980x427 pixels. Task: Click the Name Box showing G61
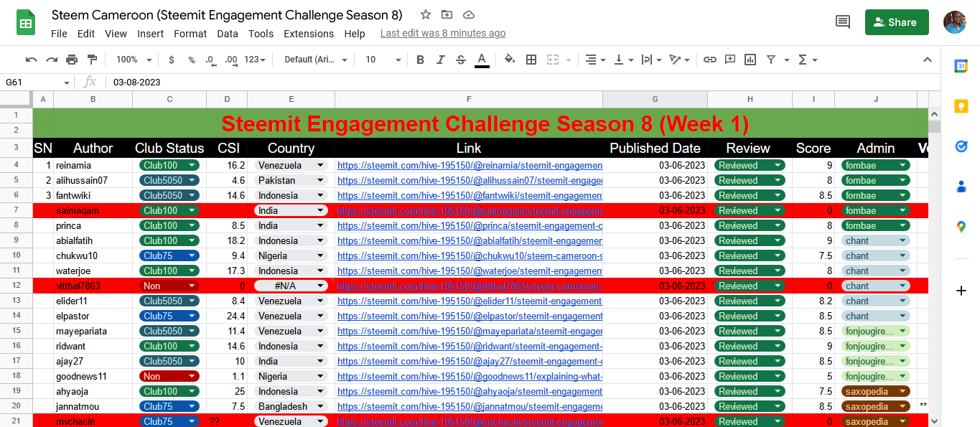tap(37, 83)
